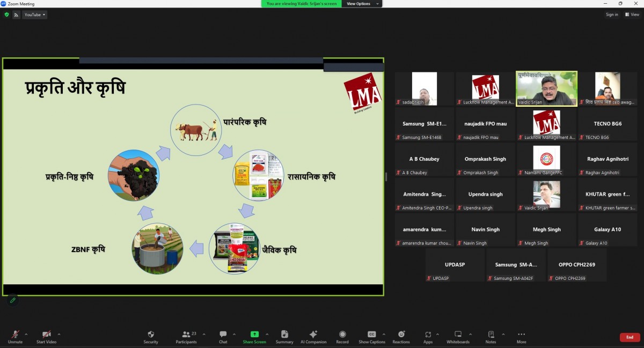Click the slide title प्रकृति और कृषि
This screenshot has width=644, height=348.
tap(75, 87)
